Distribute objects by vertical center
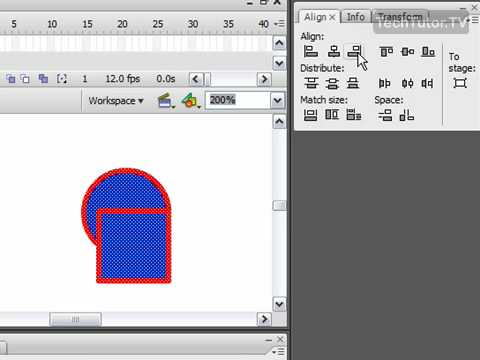The image size is (480, 360). coord(332,83)
